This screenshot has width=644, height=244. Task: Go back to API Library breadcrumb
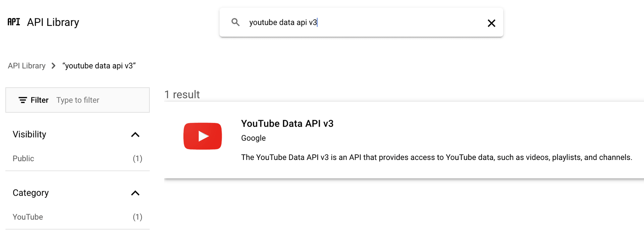(x=27, y=66)
